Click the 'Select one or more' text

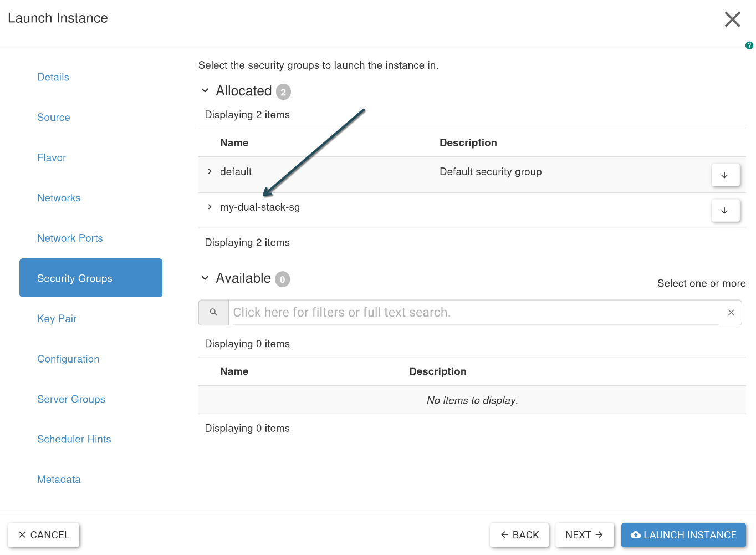701,283
